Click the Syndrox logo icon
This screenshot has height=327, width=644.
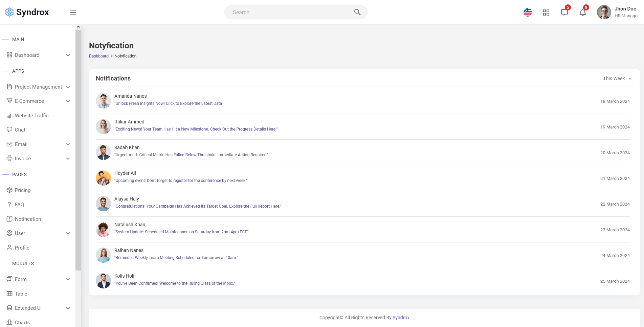pyautogui.click(x=9, y=12)
